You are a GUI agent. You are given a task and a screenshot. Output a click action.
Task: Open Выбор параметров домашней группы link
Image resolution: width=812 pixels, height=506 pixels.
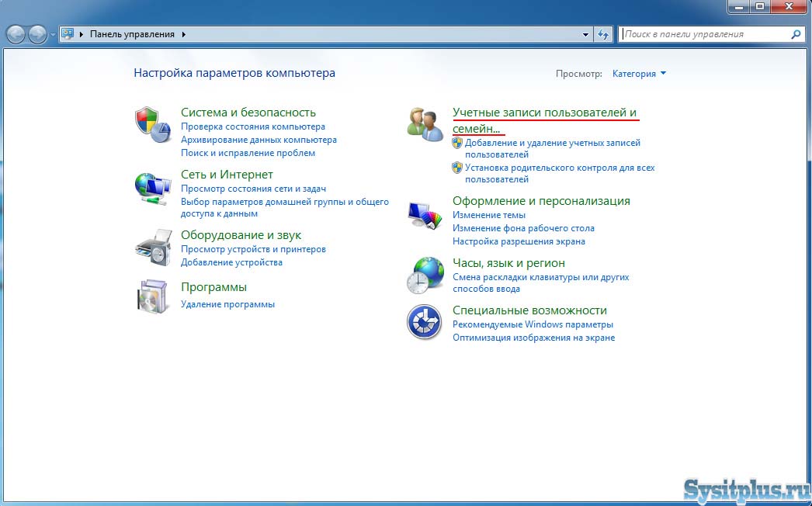(x=284, y=207)
